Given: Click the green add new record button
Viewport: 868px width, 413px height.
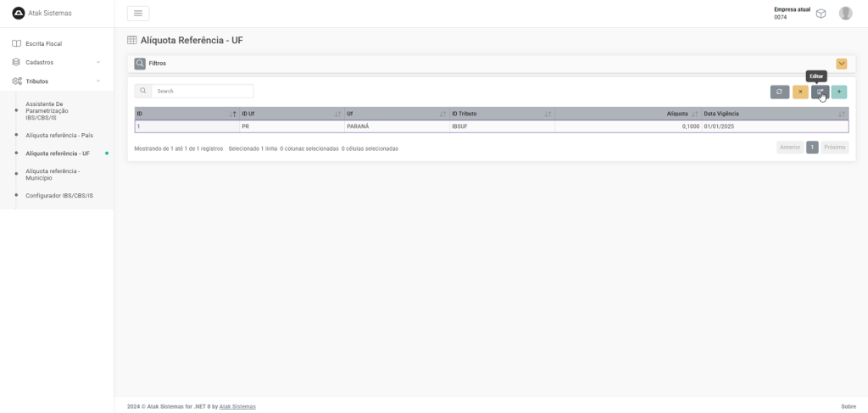Looking at the screenshot, I should 839,92.
